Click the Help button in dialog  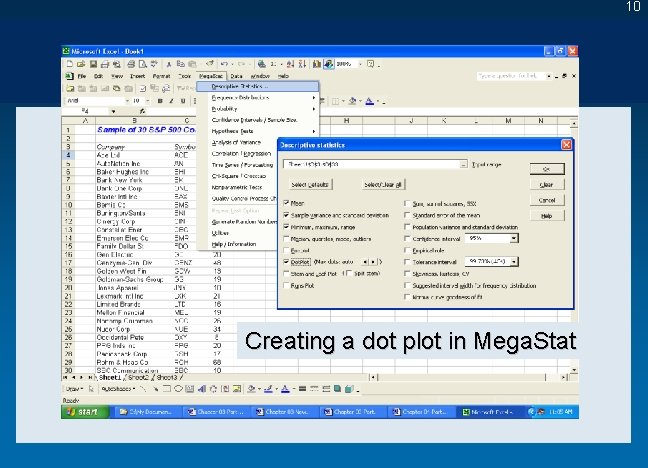pos(547,216)
